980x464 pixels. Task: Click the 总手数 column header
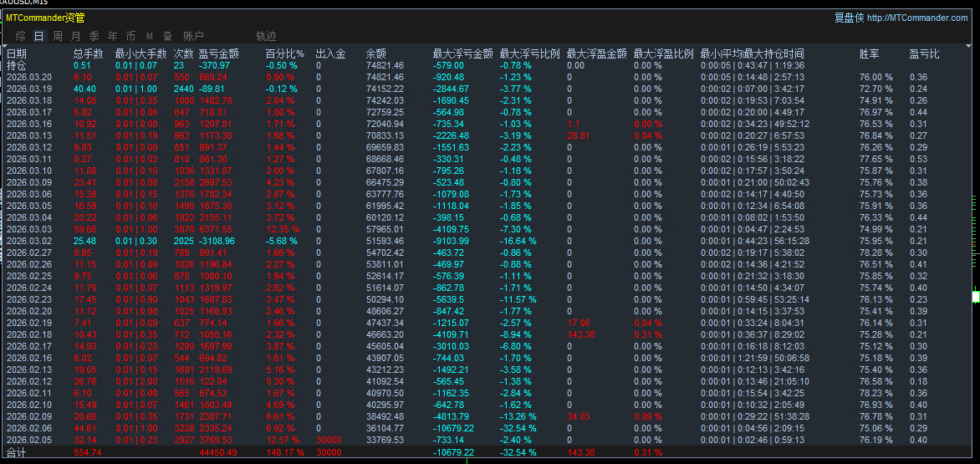click(x=88, y=54)
